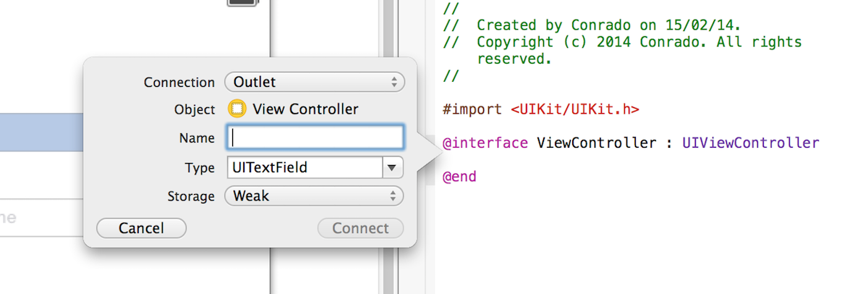The height and width of the screenshot is (294, 868).
Task: Click the yellow View Controller object icon
Action: click(x=237, y=109)
